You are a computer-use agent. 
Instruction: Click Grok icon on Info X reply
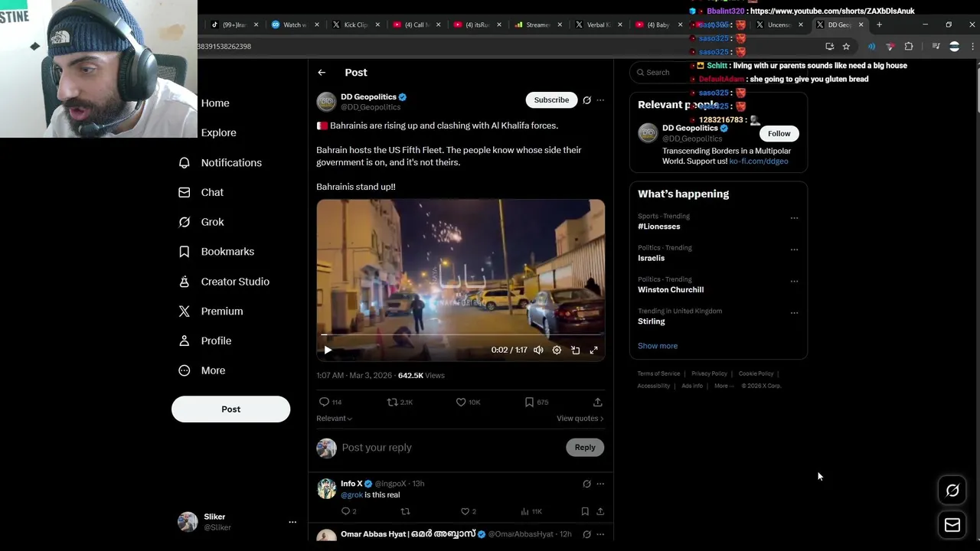point(587,484)
